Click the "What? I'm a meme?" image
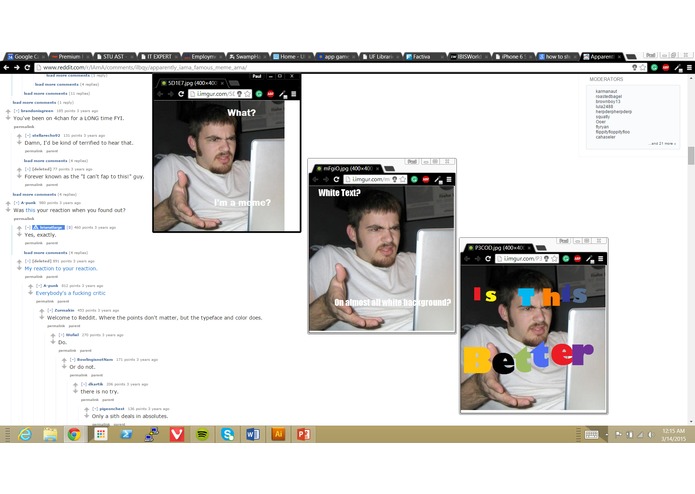The height and width of the screenshot is (494, 695). (220, 166)
